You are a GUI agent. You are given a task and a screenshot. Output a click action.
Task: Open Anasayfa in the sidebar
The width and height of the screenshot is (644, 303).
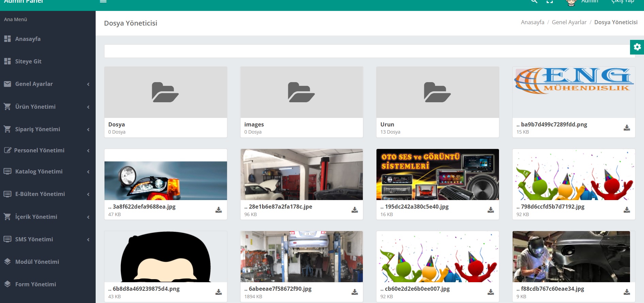28,39
